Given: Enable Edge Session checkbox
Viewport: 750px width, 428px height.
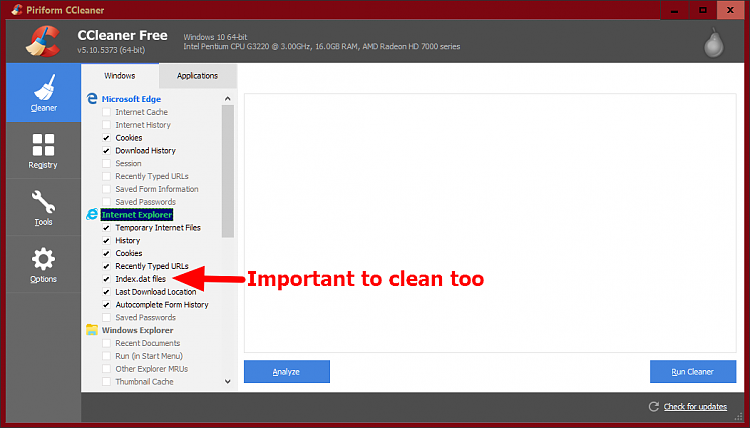Looking at the screenshot, I should coord(106,164).
